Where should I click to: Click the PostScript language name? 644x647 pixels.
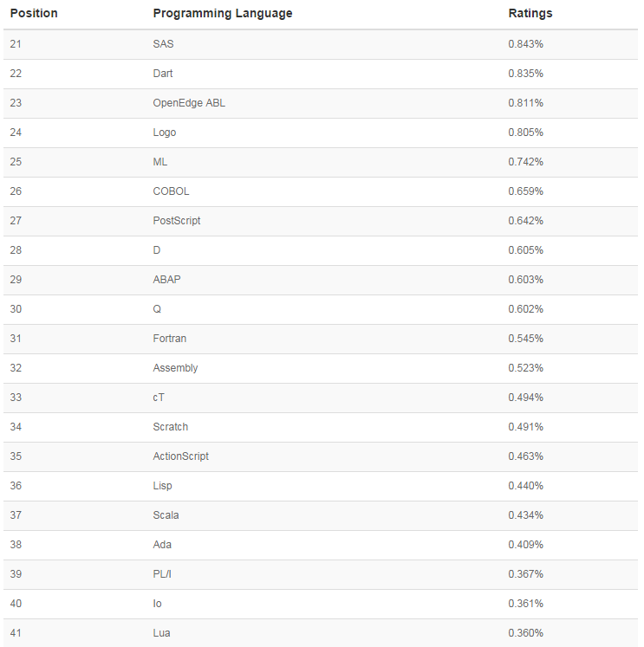[176, 221]
